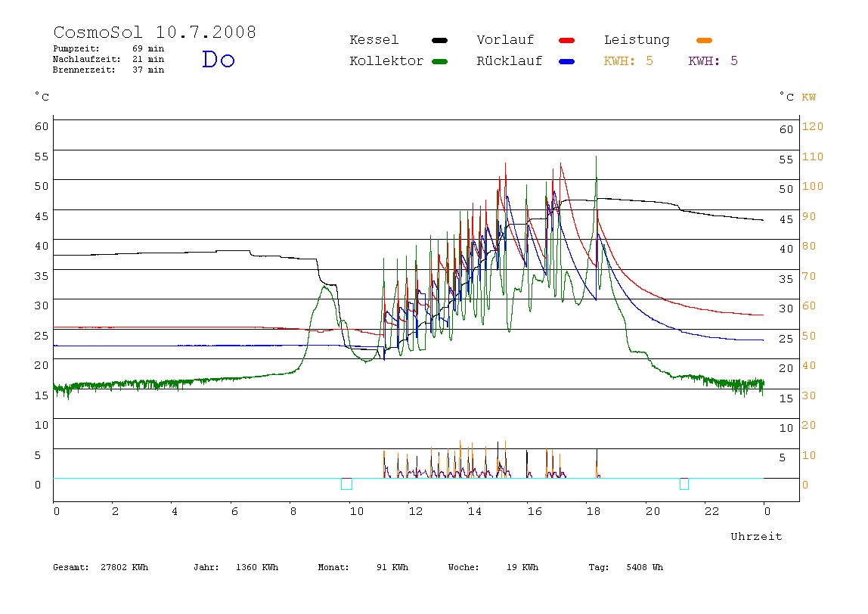Click the left °C axis unit label

tap(42, 97)
